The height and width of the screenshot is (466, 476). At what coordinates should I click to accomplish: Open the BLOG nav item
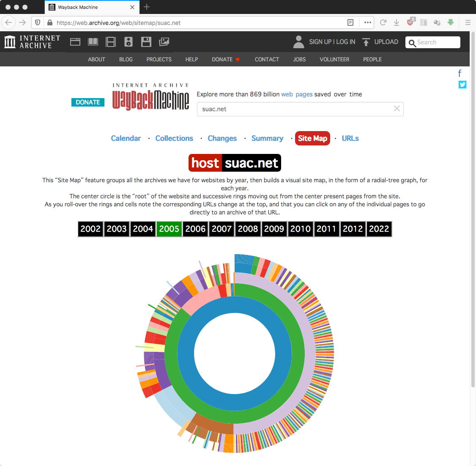click(126, 60)
